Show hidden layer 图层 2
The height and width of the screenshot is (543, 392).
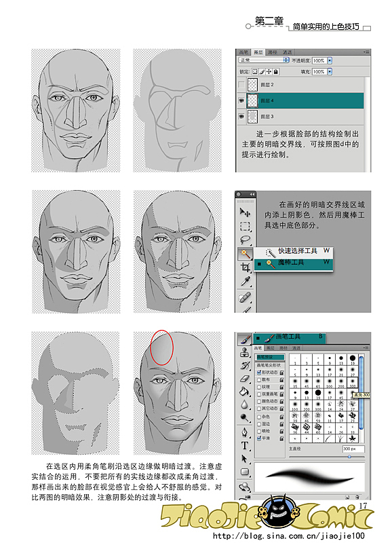[x=241, y=84]
